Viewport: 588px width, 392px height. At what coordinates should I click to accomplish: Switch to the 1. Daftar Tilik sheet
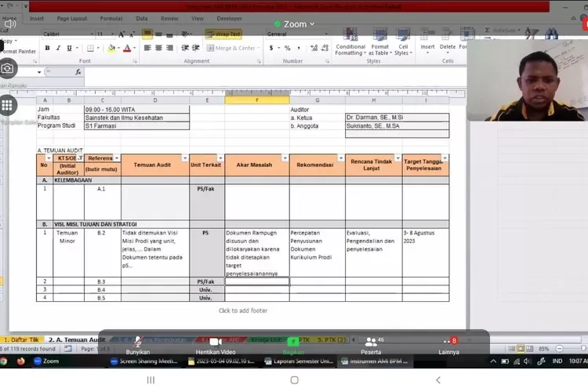click(x=21, y=339)
